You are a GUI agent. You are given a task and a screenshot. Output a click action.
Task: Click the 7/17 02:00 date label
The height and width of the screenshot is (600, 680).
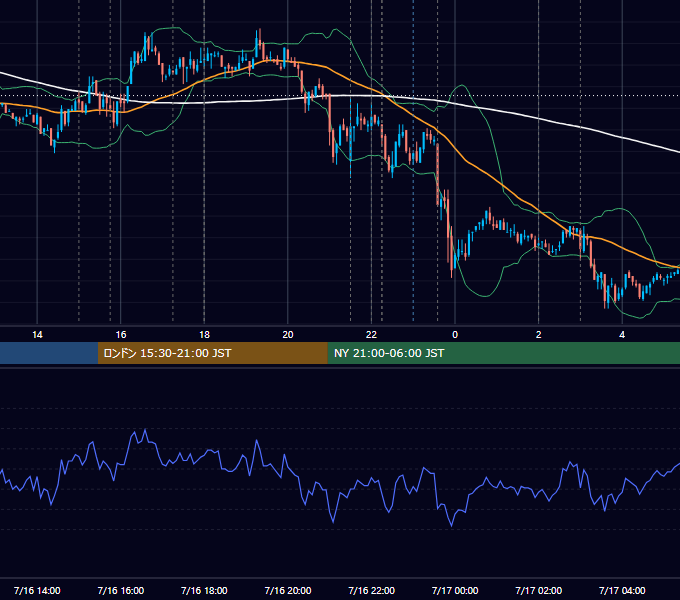[539, 590]
